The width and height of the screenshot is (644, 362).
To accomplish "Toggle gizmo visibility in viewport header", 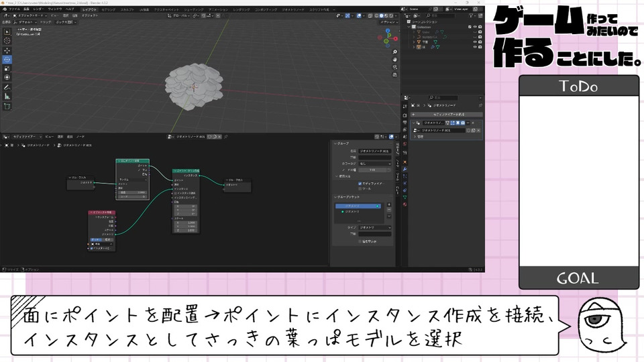I will [348, 15].
